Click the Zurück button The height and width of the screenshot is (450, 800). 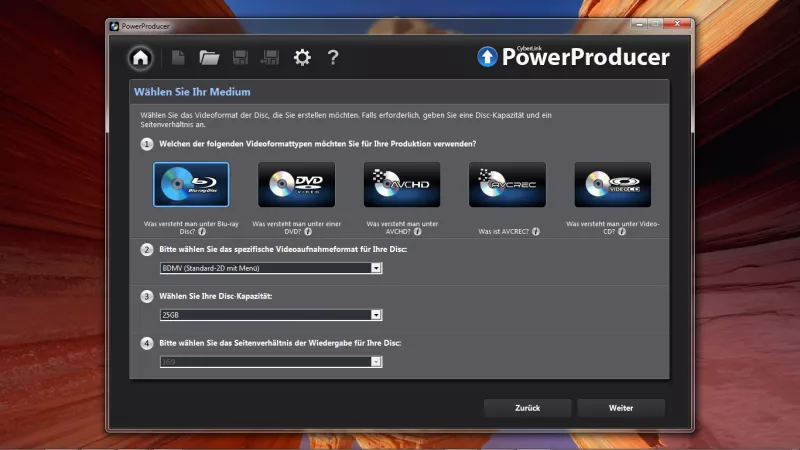[x=528, y=408]
